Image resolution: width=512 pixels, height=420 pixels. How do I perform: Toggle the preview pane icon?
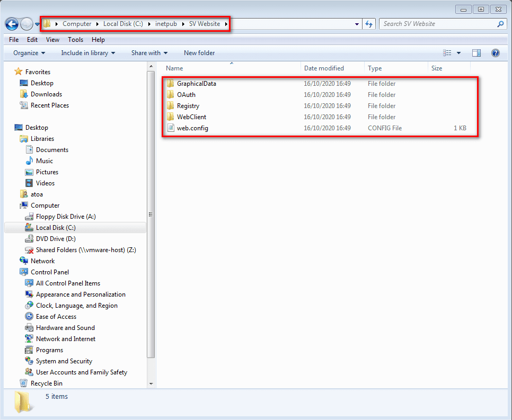[x=476, y=53]
